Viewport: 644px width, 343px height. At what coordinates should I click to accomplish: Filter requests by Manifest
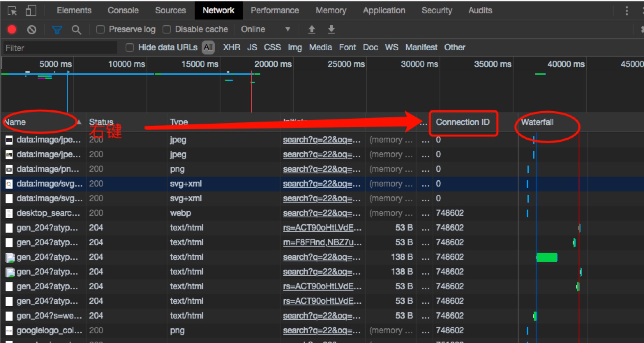click(x=421, y=47)
